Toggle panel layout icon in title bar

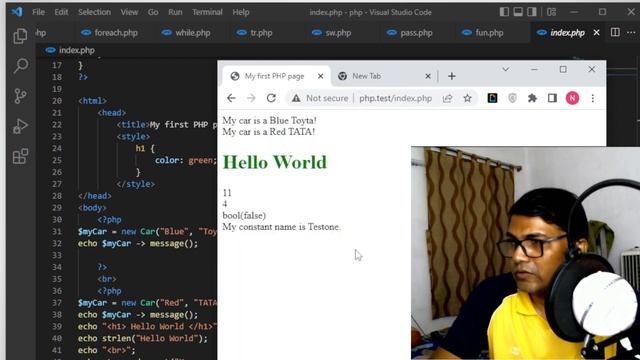[518, 12]
